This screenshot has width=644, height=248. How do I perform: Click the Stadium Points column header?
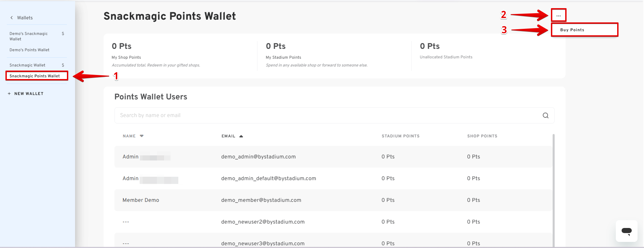[400, 136]
